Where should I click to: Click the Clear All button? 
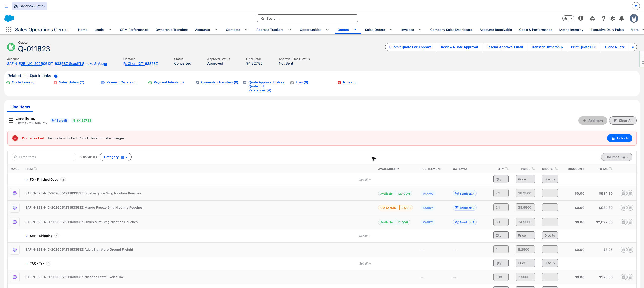click(623, 121)
